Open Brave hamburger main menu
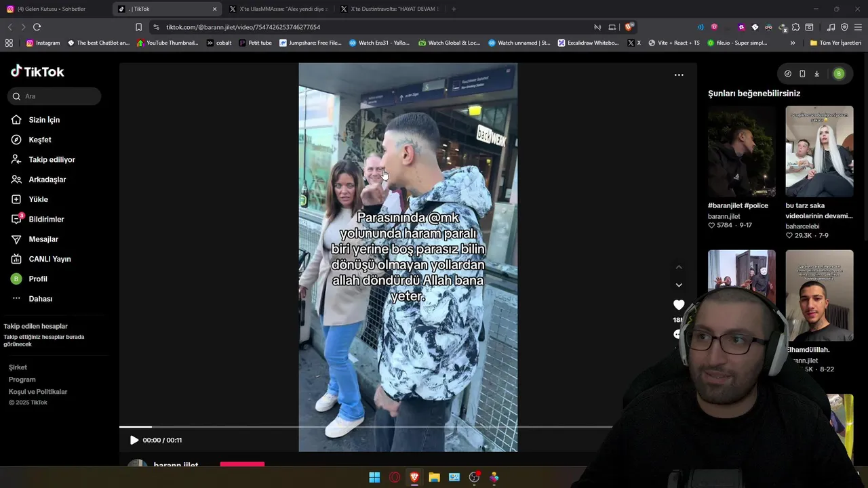 point(858,27)
